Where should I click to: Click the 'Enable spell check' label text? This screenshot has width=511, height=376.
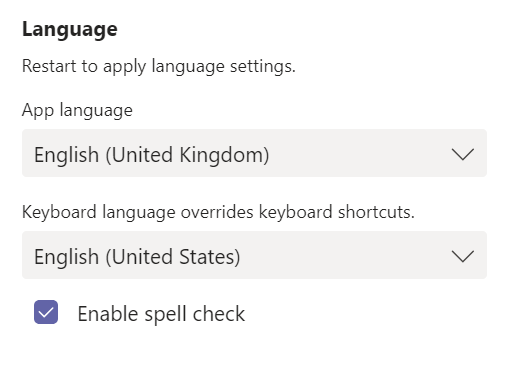161,314
